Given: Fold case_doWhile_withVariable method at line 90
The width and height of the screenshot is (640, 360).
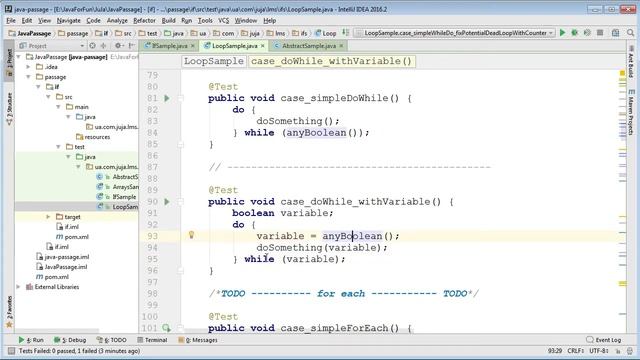Looking at the screenshot, I should tap(180, 202).
